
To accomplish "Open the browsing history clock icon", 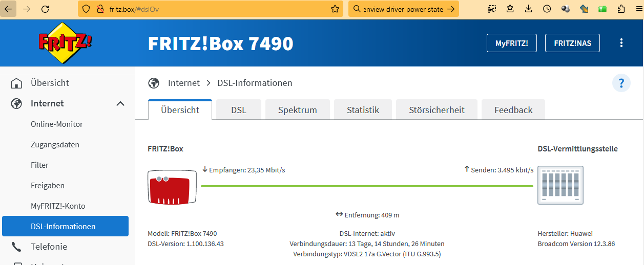I will [x=547, y=9].
